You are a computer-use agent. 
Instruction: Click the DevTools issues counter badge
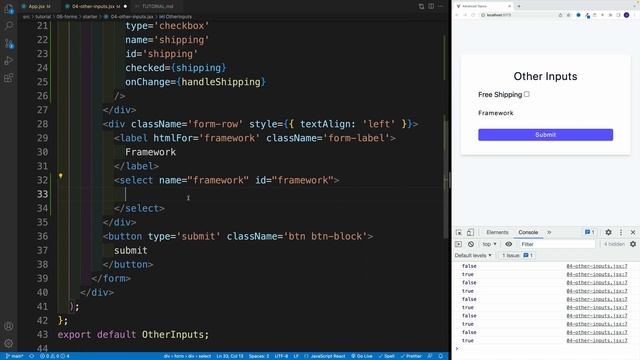click(589, 232)
